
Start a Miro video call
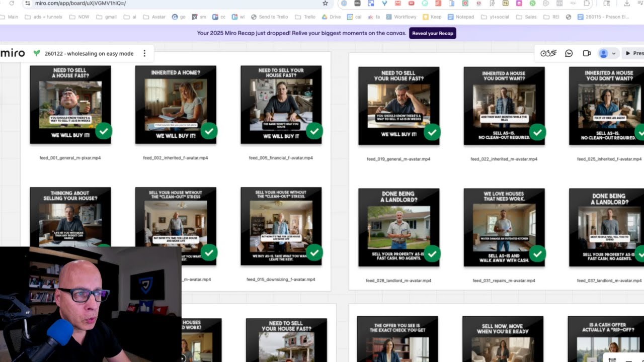[x=587, y=53]
